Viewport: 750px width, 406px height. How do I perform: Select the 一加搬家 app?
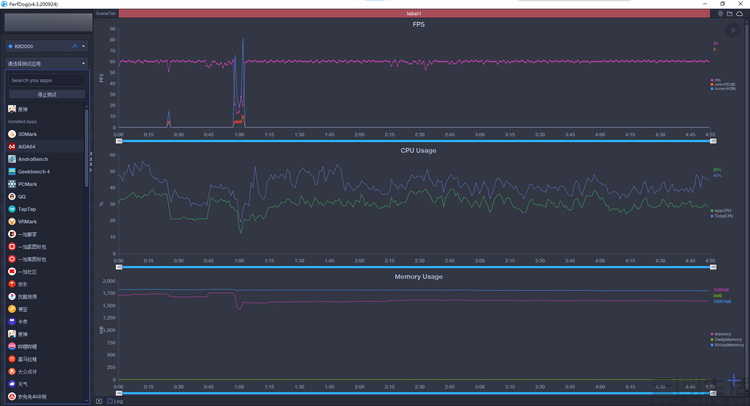point(45,234)
